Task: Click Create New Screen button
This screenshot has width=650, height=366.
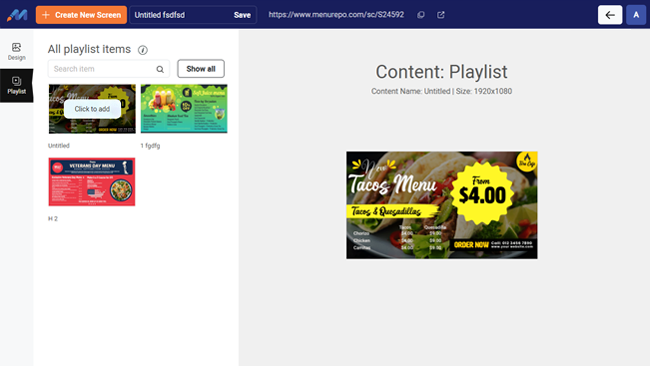Action: (81, 15)
